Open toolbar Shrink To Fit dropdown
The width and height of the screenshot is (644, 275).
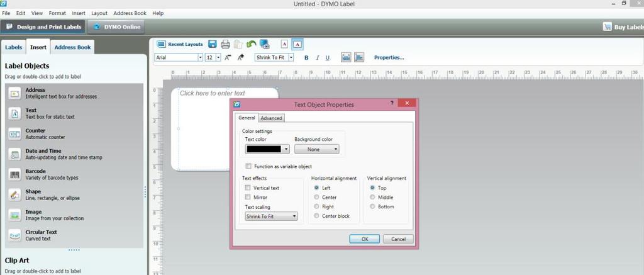(291, 57)
